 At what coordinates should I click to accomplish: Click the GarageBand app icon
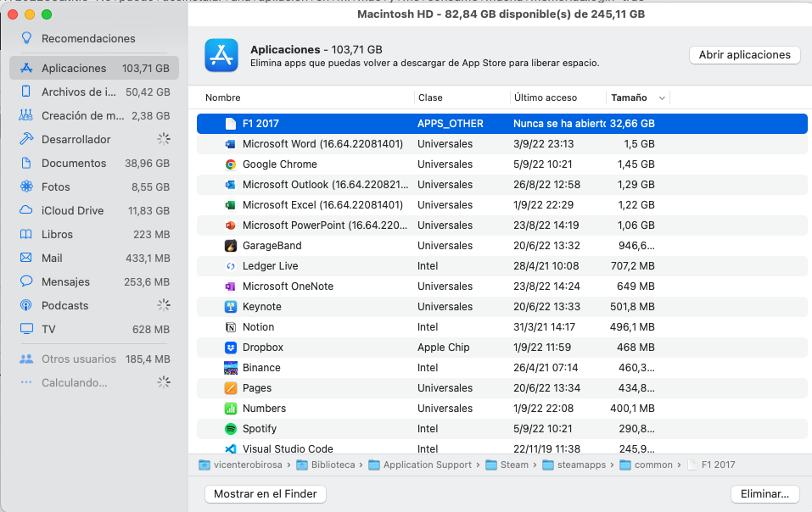click(x=230, y=246)
